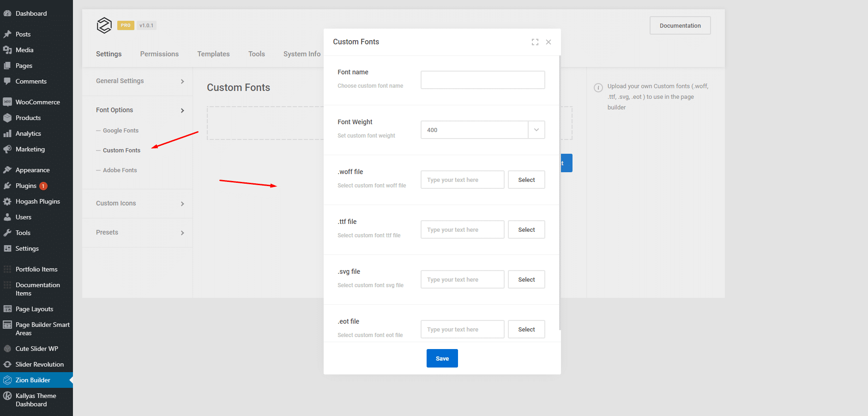Expand General Settings section
868x416 pixels.
[x=138, y=81]
